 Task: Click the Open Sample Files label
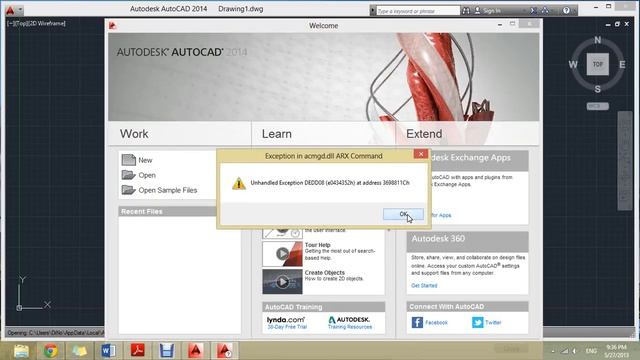(x=168, y=190)
